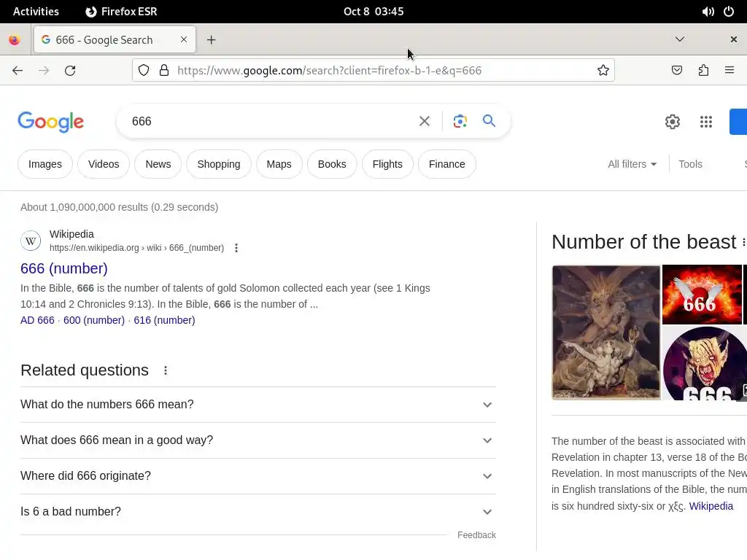The image size is (747, 560).
Task: Switch to the Videos filter
Action: tap(104, 164)
